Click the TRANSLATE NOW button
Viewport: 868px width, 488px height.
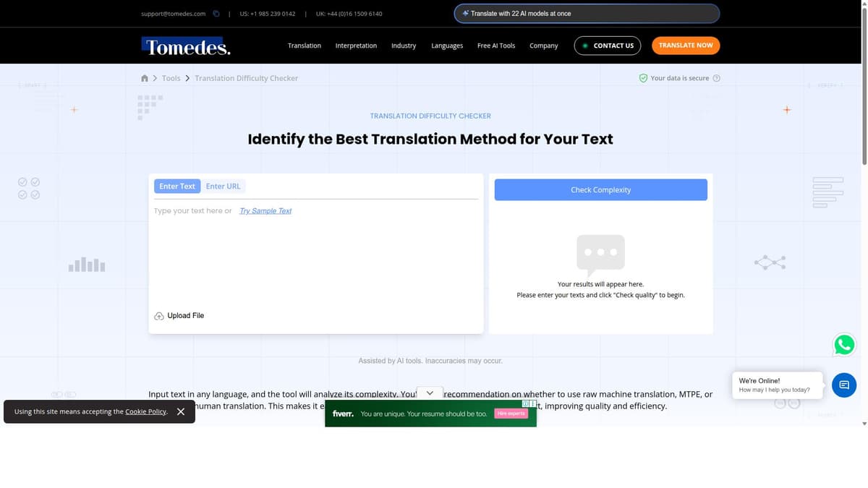point(686,46)
